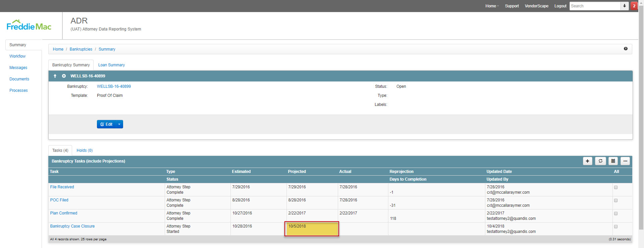Open Workflow in the left sidebar

[x=17, y=56]
